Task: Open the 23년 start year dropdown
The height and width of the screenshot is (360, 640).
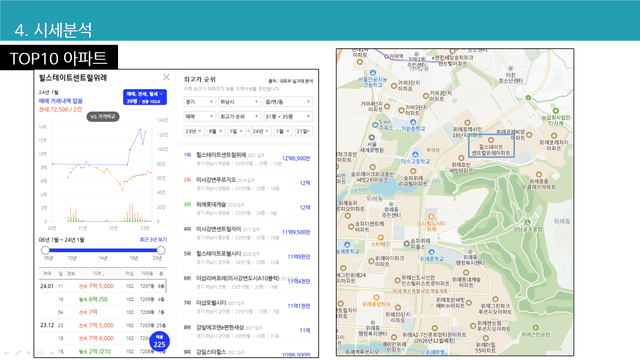Action: pos(193,131)
